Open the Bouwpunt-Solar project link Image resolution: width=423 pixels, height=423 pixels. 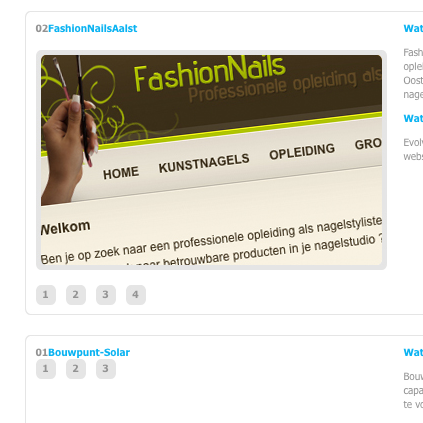pyautogui.click(x=89, y=352)
